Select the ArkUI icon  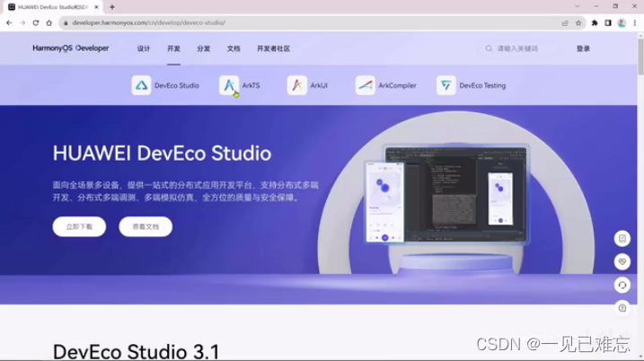coord(297,85)
